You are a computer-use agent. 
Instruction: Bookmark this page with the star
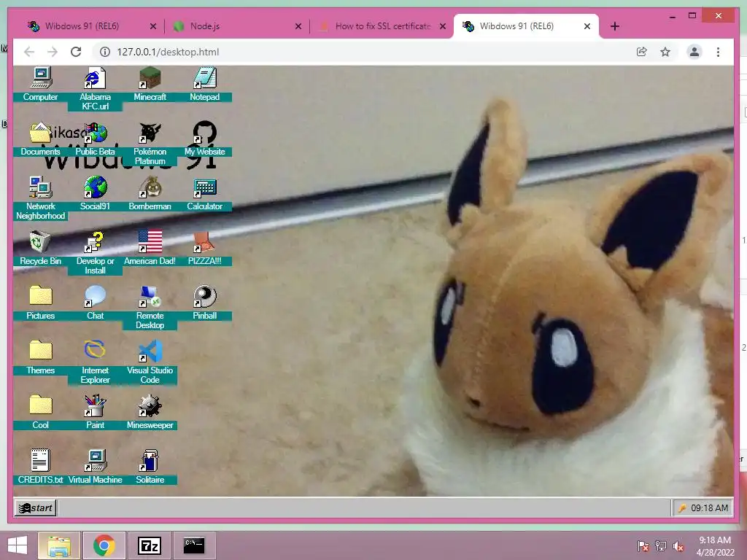pyautogui.click(x=665, y=52)
